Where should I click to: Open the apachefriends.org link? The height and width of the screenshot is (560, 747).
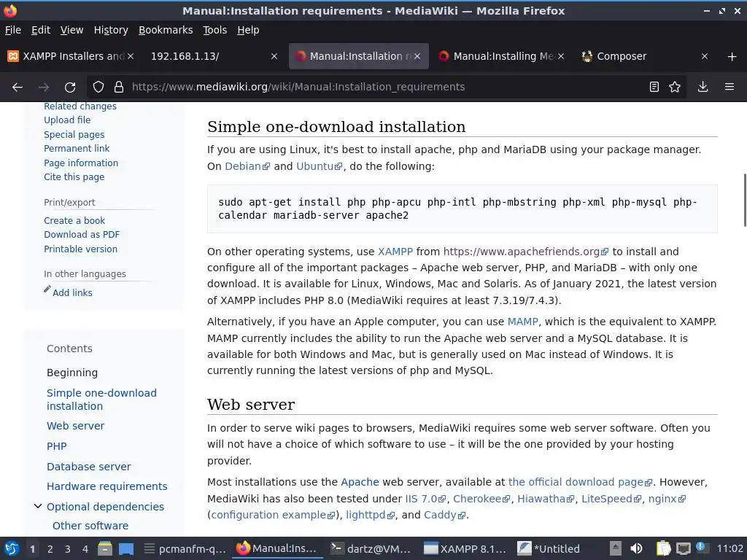click(525, 252)
